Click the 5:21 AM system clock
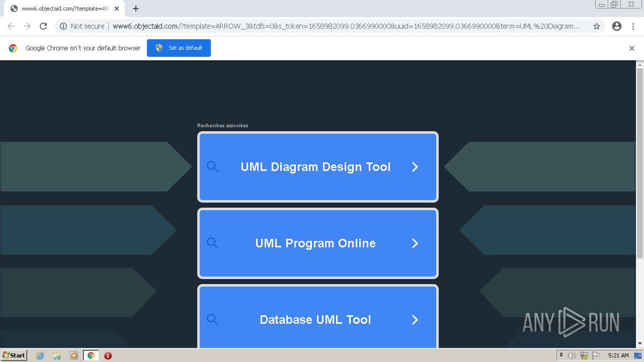Image resolution: width=644 pixels, height=362 pixels. [618, 355]
